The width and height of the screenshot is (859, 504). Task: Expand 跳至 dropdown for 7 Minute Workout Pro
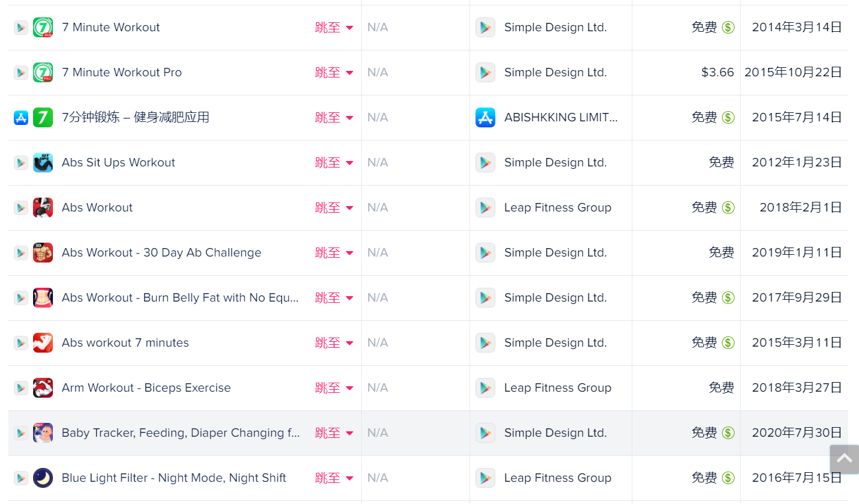(x=334, y=73)
